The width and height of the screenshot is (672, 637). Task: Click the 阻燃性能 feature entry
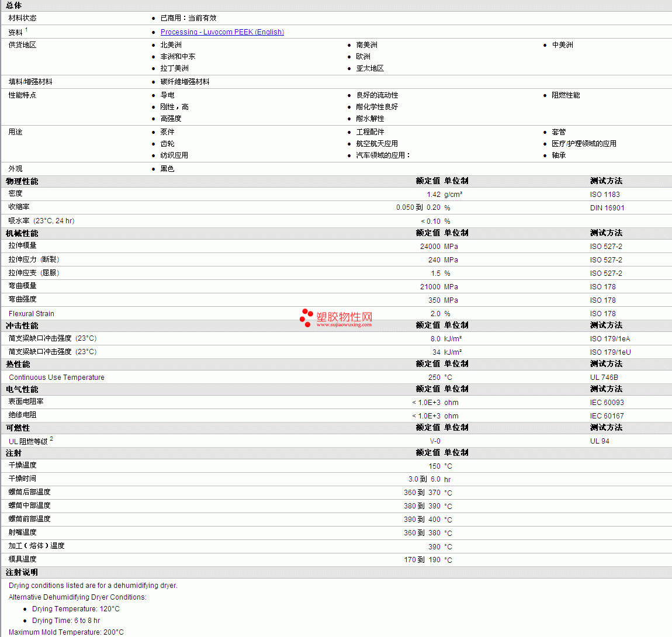click(x=566, y=95)
